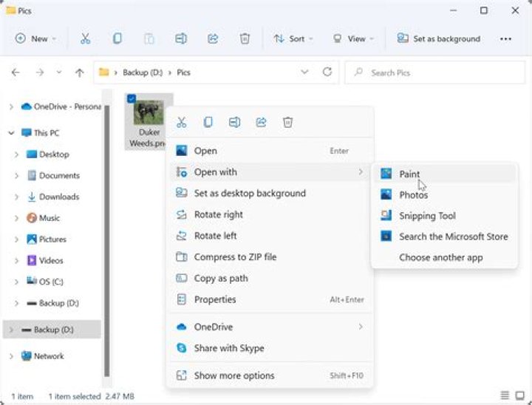
Task: Click the Copy icon in the top toolbar
Action: pos(117,38)
